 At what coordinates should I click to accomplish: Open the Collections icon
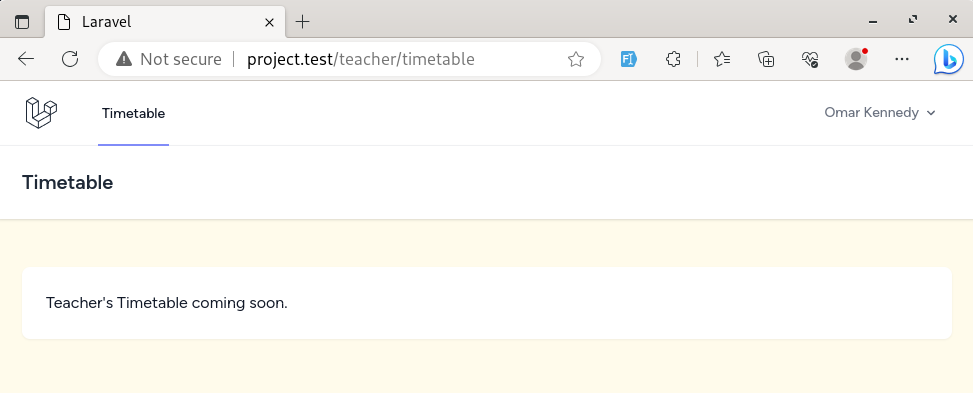point(766,59)
